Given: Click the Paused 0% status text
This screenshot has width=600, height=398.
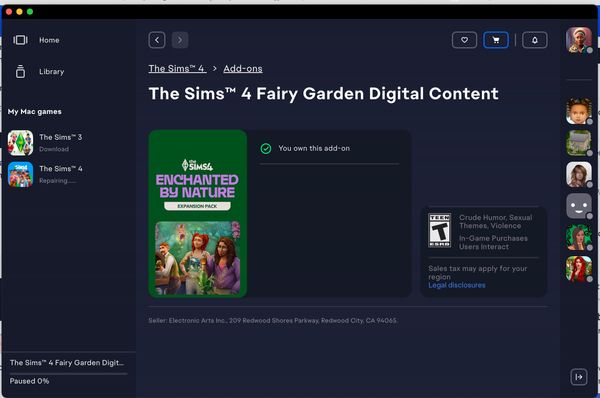Looking at the screenshot, I should tap(29, 381).
